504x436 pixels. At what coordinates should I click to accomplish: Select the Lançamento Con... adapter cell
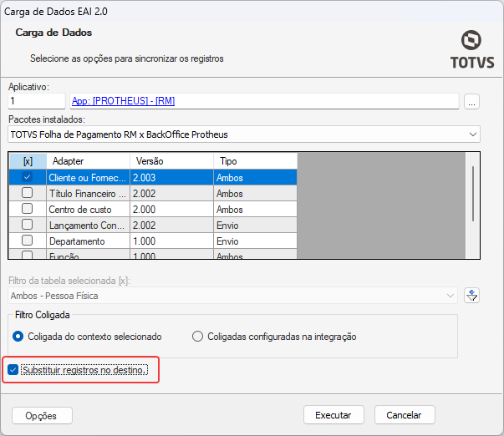[x=89, y=225]
